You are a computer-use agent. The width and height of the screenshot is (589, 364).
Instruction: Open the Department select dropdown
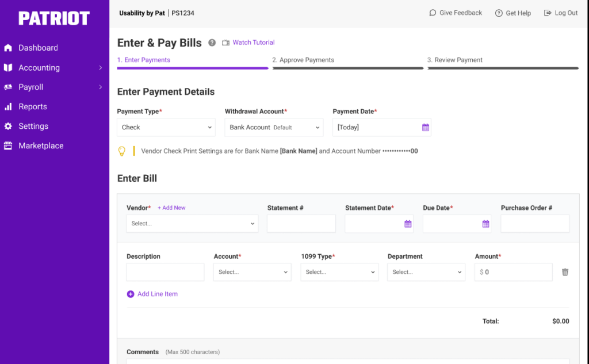(426, 272)
